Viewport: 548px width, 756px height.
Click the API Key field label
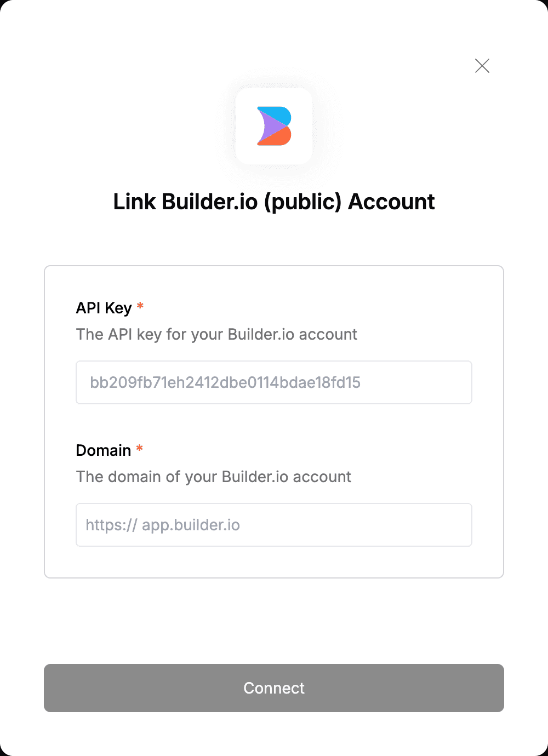[x=104, y=308]
